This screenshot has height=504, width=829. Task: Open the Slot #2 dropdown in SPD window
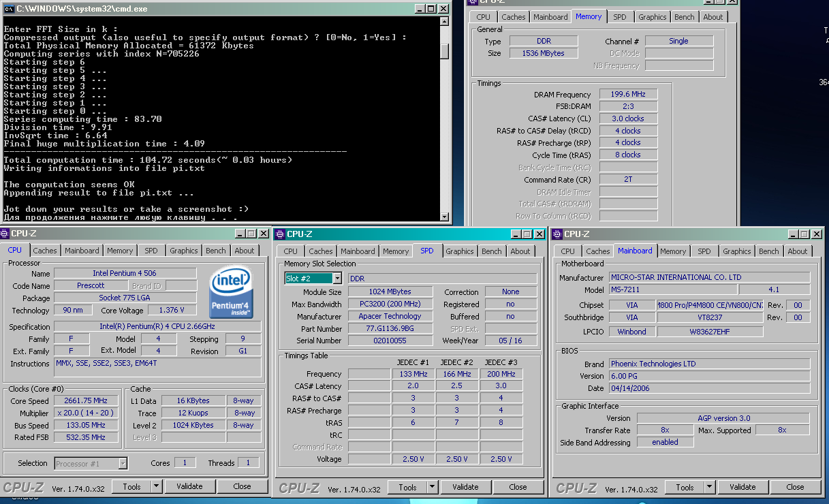pos(337,278)
